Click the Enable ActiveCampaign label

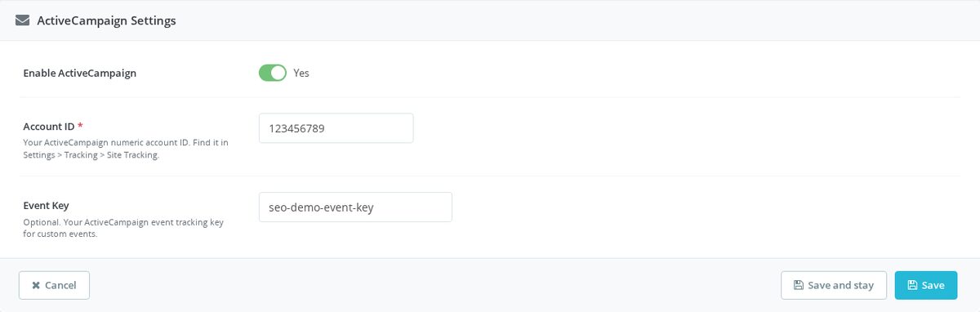[x=80, y=73]
